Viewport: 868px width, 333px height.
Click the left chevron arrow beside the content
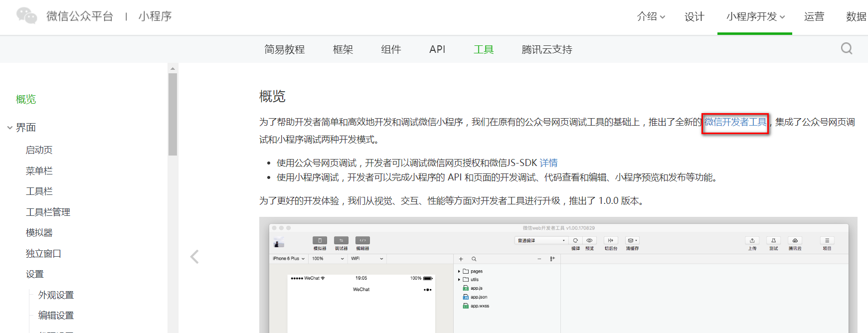pyautogui.click(x=194, y=257)
